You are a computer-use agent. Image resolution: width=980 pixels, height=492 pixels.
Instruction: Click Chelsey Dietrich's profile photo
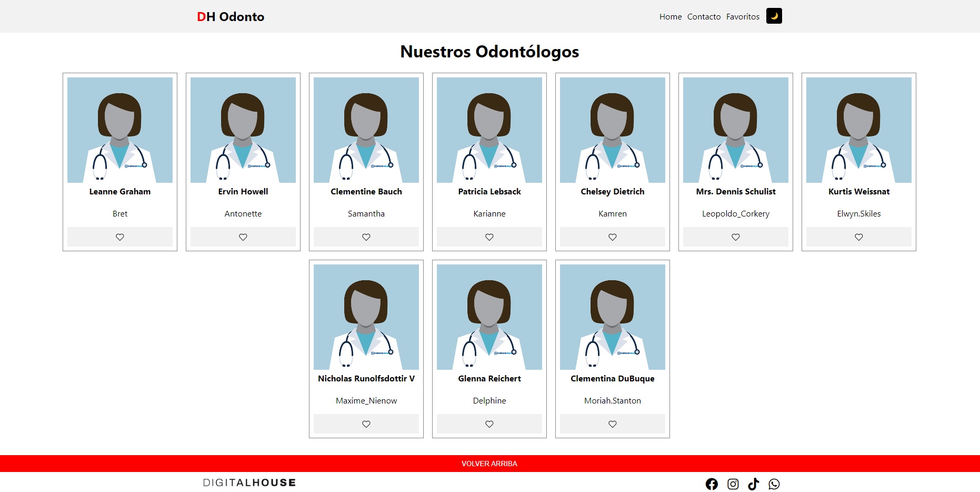[x=612, y=130]
